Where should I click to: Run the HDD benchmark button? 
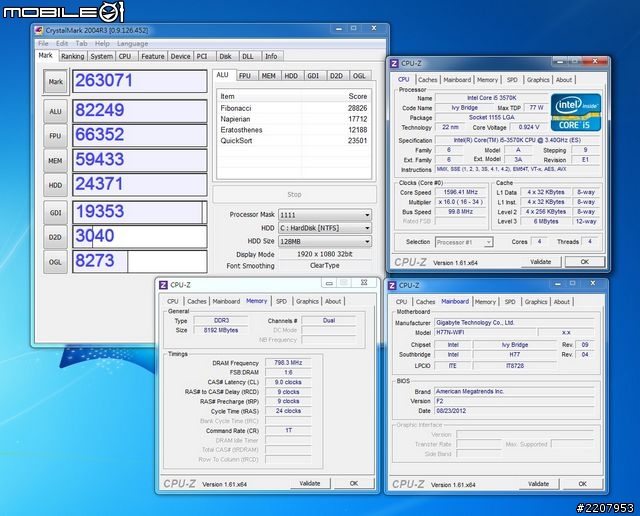tap(56, 185)
